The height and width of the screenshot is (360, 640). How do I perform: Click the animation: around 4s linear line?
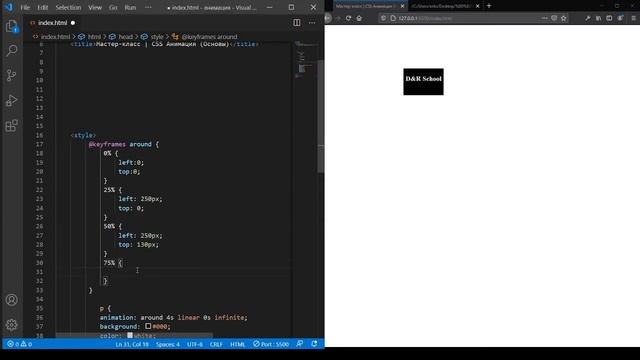coord(173,317)
